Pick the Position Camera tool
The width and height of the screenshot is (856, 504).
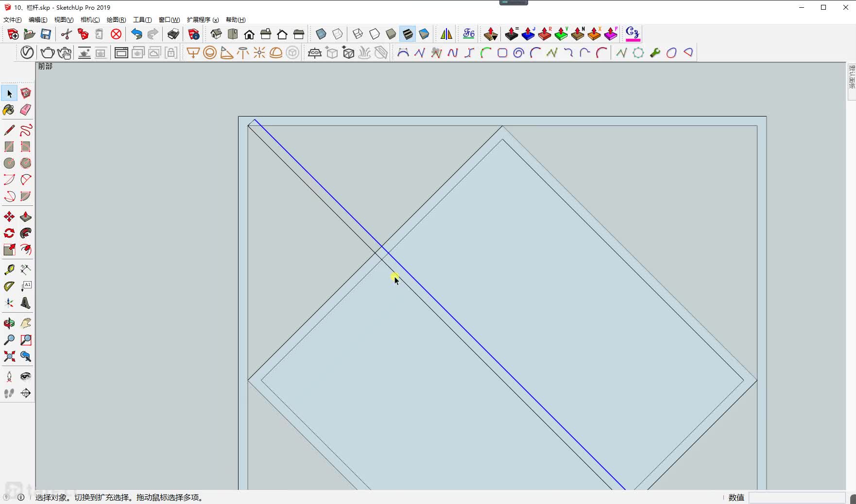tap(9, 377)
